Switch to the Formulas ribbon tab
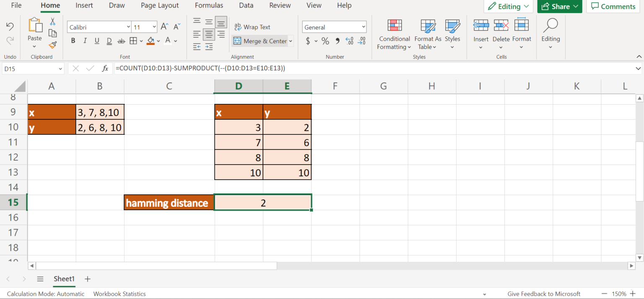644x299 pixels. click(209, 5)
